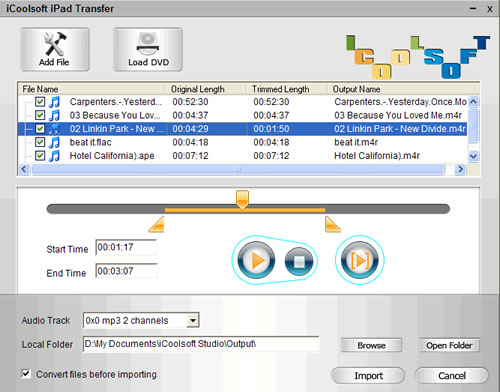The image size is (500, 392).
Task: Click the horizontal scroll left arrow
Action: pyautogui.click(x=24, y=169)
